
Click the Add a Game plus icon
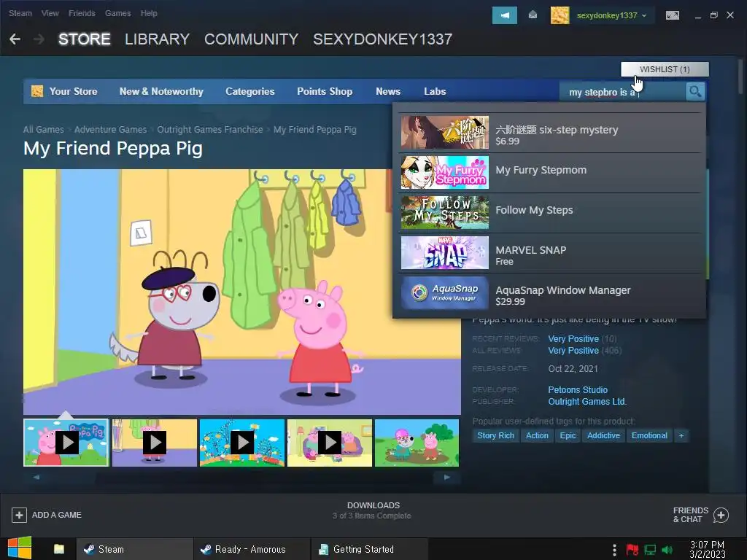[x=19, y=515]
